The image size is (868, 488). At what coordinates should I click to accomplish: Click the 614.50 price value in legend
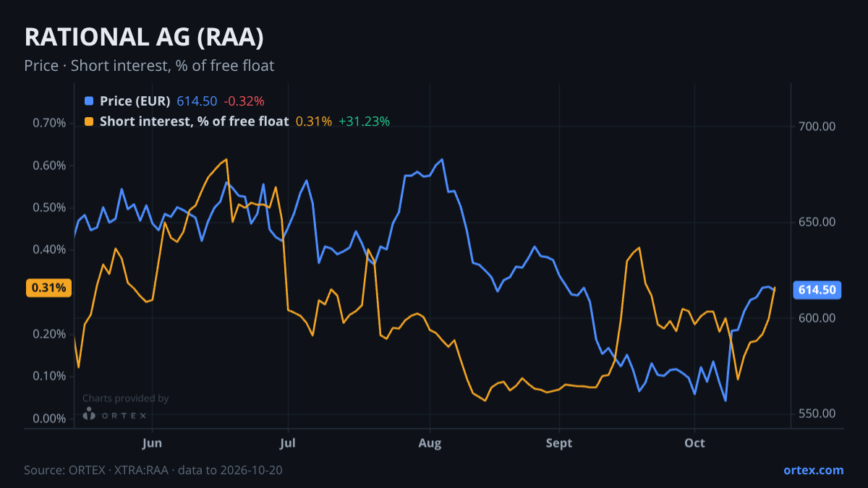click(197, 100)
